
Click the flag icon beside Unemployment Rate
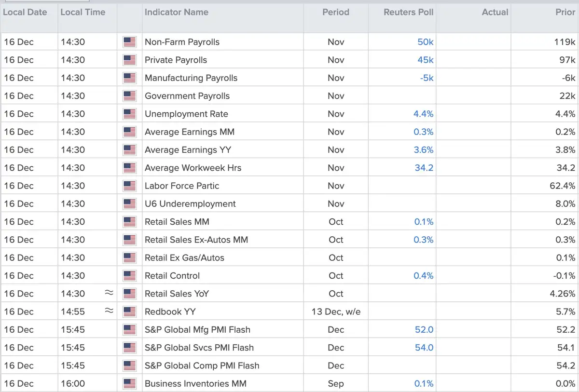129,114
